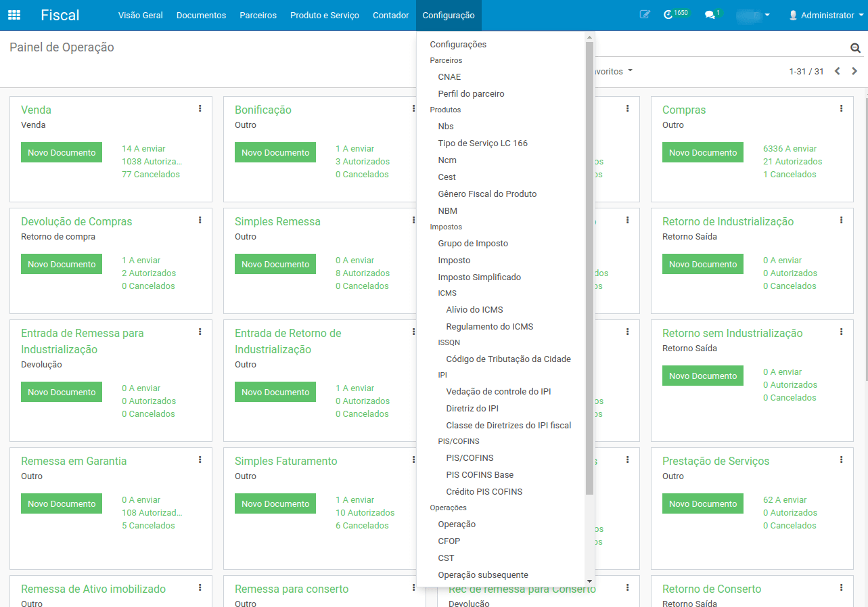Image resolution: width=868 pixels, height=607 pixels.
Task: Go to previous page arrow
Action: (x=837, y=71)
